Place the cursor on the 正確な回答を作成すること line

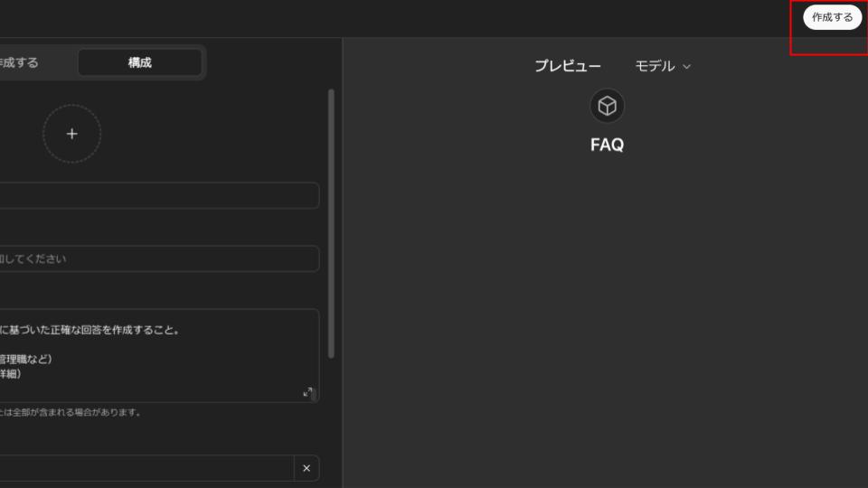tap(90, 330)
